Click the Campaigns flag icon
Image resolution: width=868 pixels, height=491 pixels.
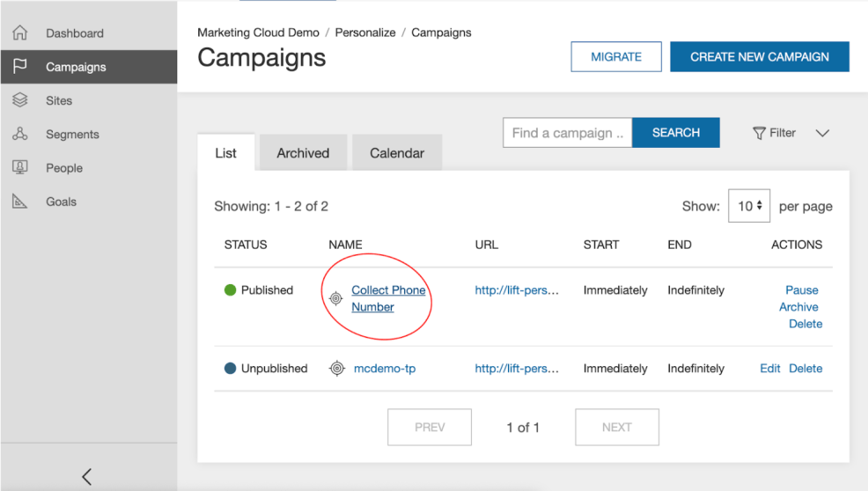coord(19,67)
